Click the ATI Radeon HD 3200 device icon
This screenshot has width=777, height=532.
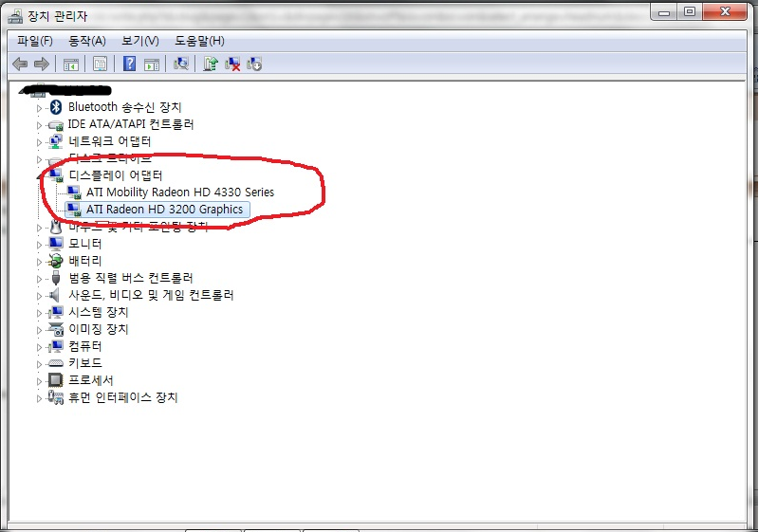pyautogui.click(x=74, y=210)
